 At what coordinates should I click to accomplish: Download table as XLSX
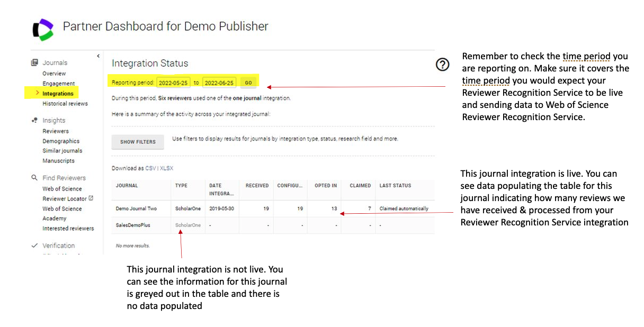(166, 168)
